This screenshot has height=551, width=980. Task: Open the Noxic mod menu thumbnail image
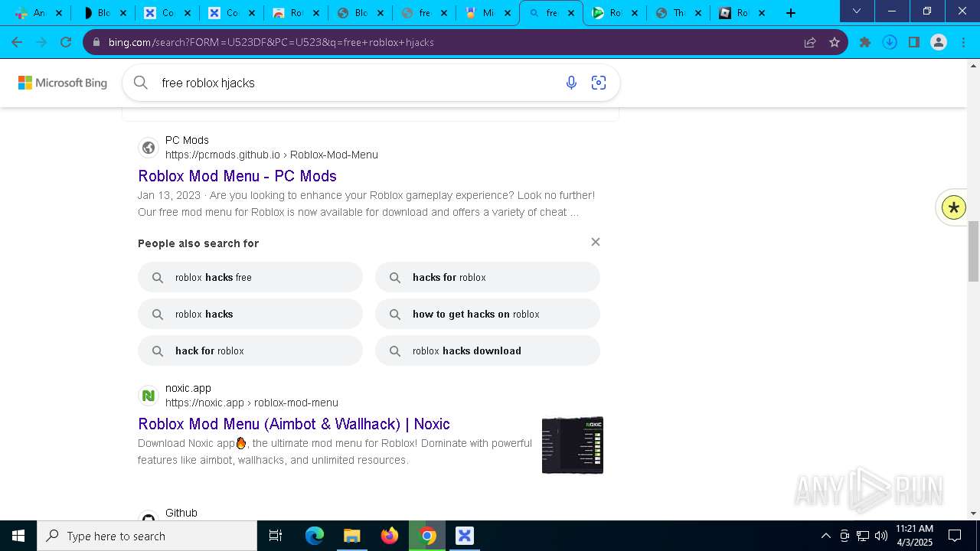573,445
